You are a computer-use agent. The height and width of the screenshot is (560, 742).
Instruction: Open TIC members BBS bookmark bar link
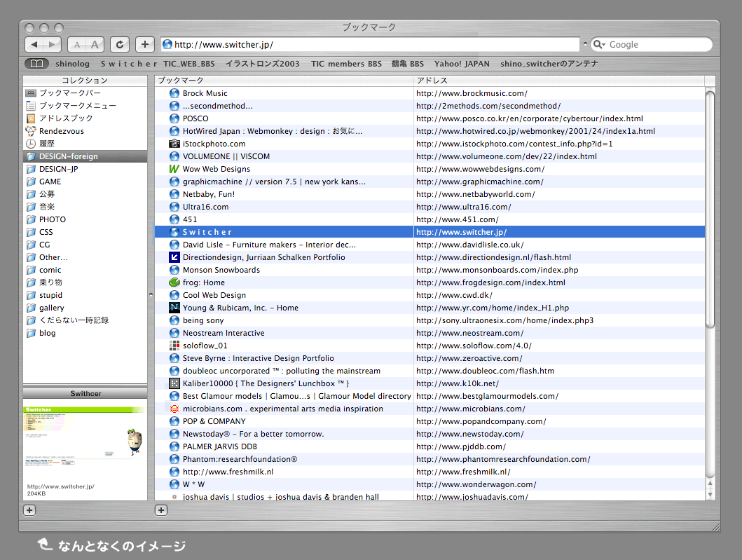tap(346, 64)
